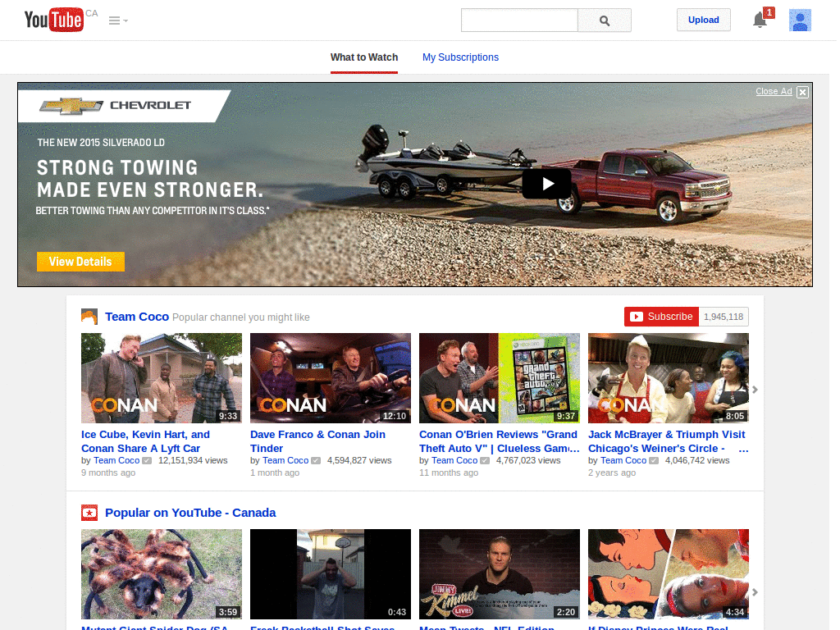Click verified badge under GTA V video
The image size is (840, 630).
point(485,461)
